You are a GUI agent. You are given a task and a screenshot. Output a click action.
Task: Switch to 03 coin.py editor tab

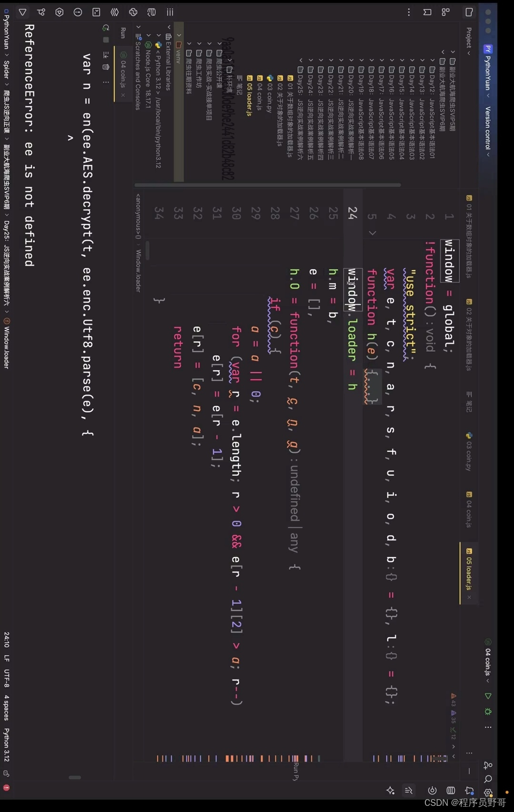pyautogui.click(x=469, y=452)
